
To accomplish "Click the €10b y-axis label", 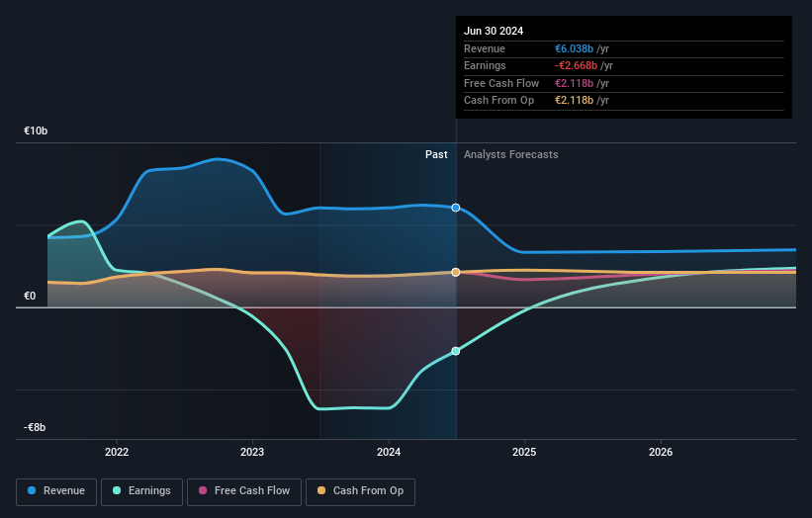I will [x=36, y=130].
